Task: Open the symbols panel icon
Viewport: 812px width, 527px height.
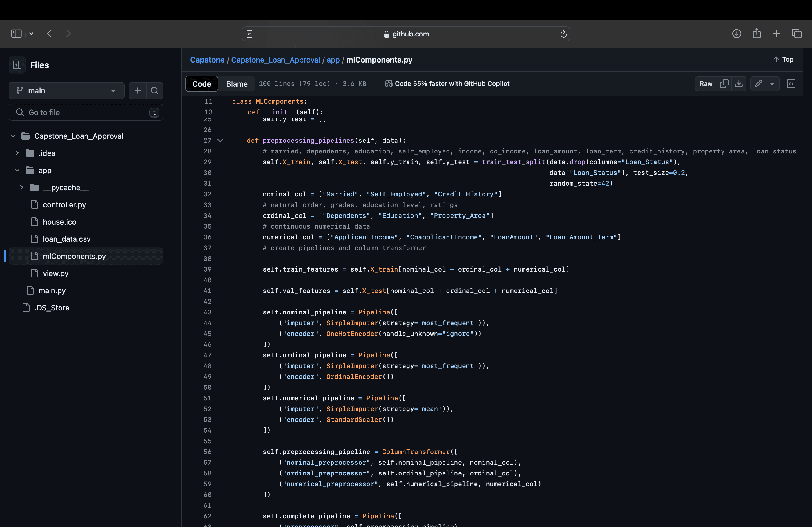Action: [791, 83]
